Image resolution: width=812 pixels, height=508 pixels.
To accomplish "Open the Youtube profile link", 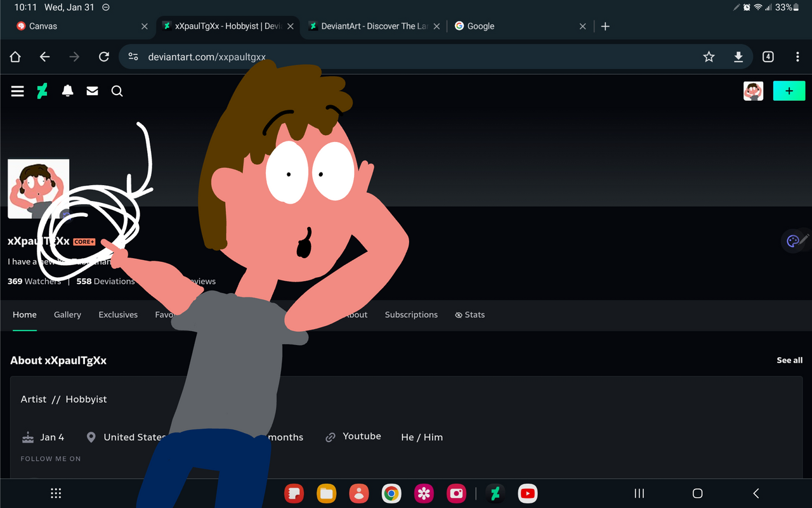I will pos(361,436).
